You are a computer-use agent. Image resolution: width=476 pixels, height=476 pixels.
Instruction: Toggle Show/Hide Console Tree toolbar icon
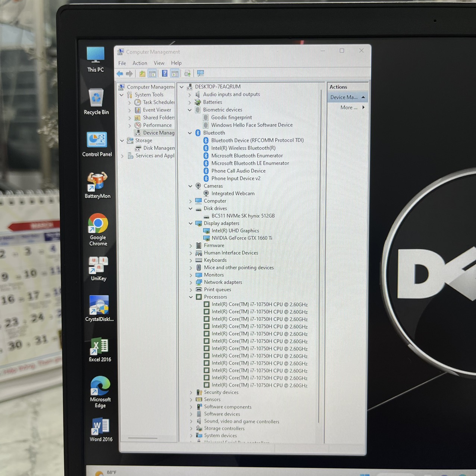pyautogui.click(x=152, y=73)
